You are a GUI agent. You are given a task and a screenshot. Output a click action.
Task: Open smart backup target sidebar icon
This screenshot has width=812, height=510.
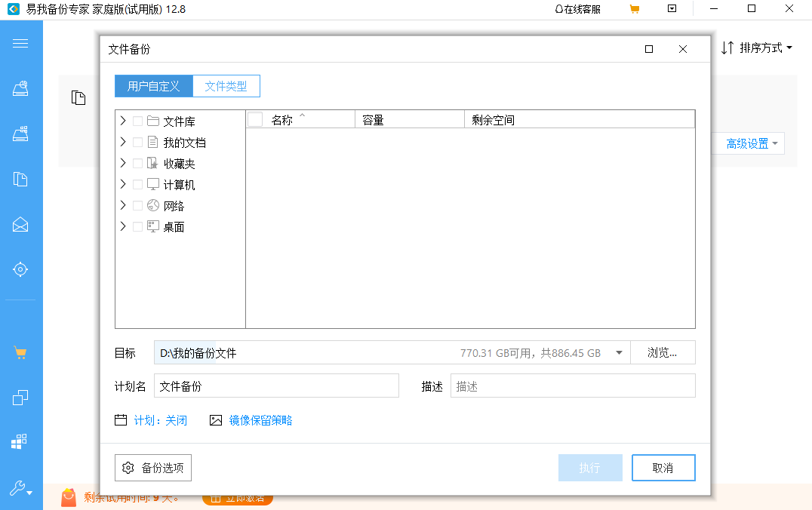20,269
